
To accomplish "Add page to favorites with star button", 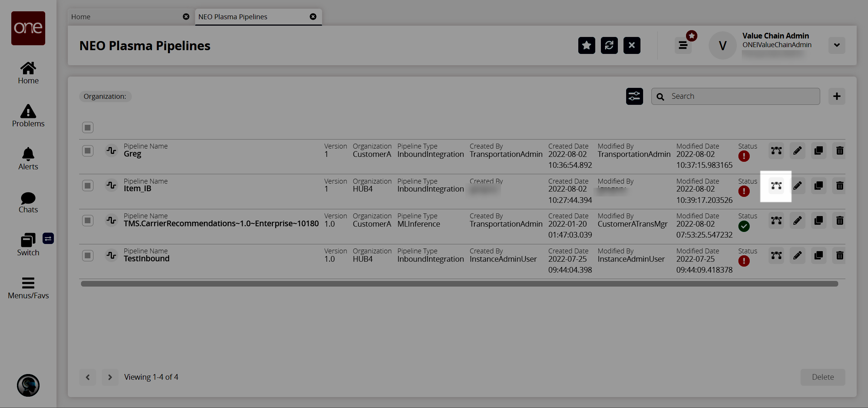I will (x=587, y=46).
